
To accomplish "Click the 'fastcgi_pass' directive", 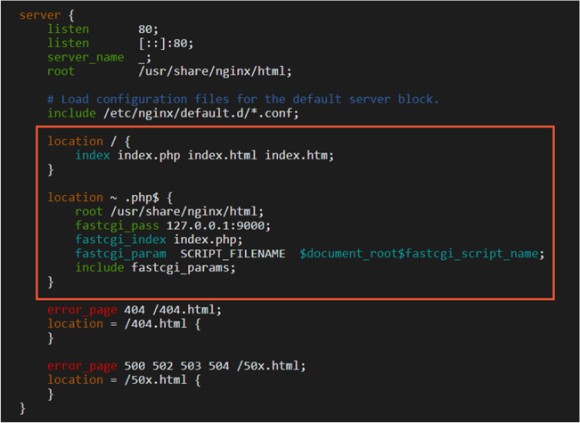I will point(117,226).
